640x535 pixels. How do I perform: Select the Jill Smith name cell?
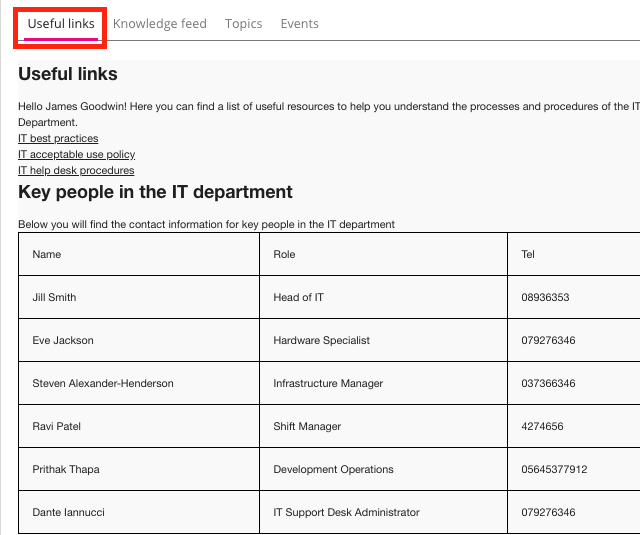(x=54, y=297)
